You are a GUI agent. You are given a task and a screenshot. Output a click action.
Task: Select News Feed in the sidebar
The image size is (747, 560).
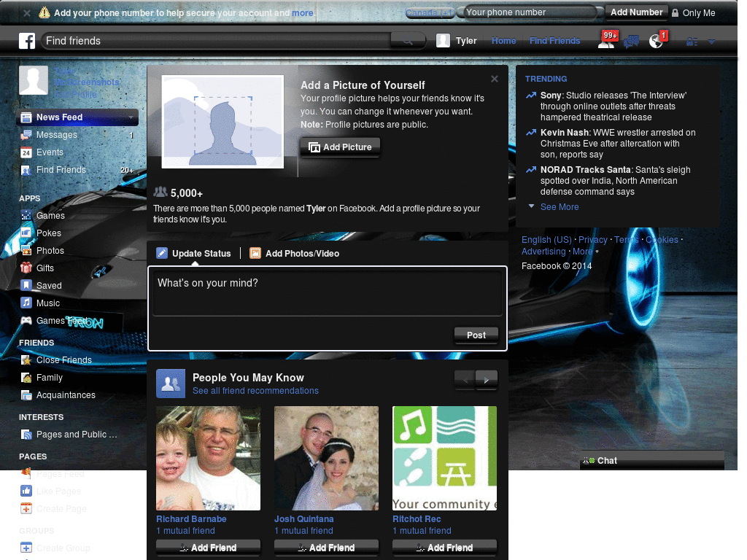77,117
